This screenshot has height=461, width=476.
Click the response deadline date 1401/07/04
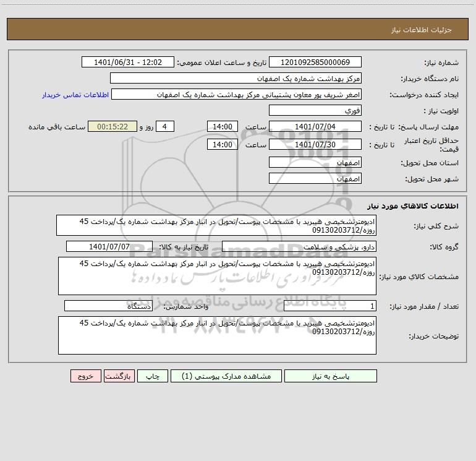point(315,126)
